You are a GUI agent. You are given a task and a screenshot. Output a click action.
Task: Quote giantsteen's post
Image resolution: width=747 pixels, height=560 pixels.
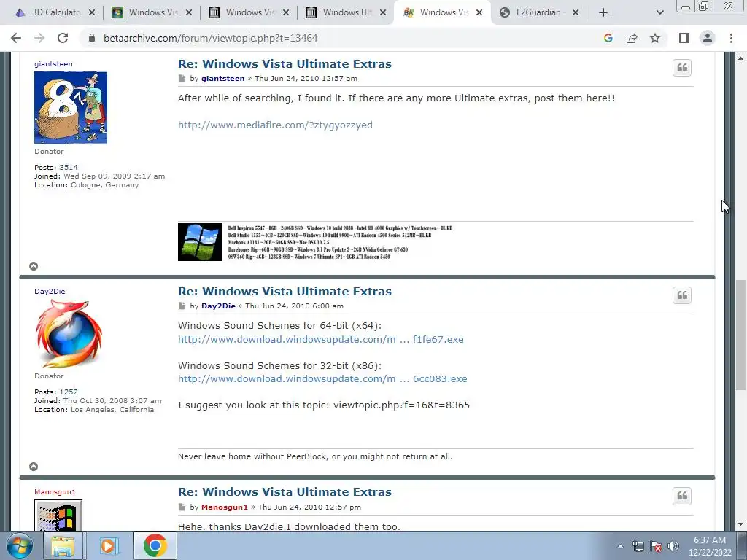pyautogui.click(x=682, y=68)
